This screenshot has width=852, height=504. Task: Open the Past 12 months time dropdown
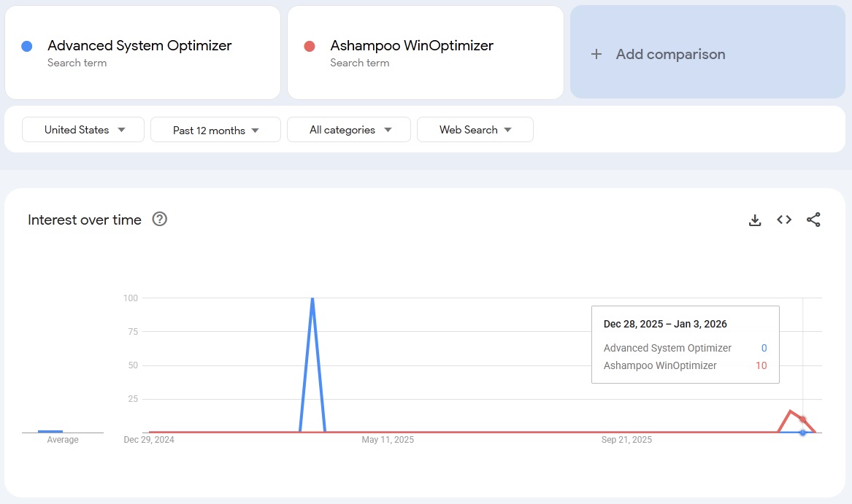click(215, 130)
